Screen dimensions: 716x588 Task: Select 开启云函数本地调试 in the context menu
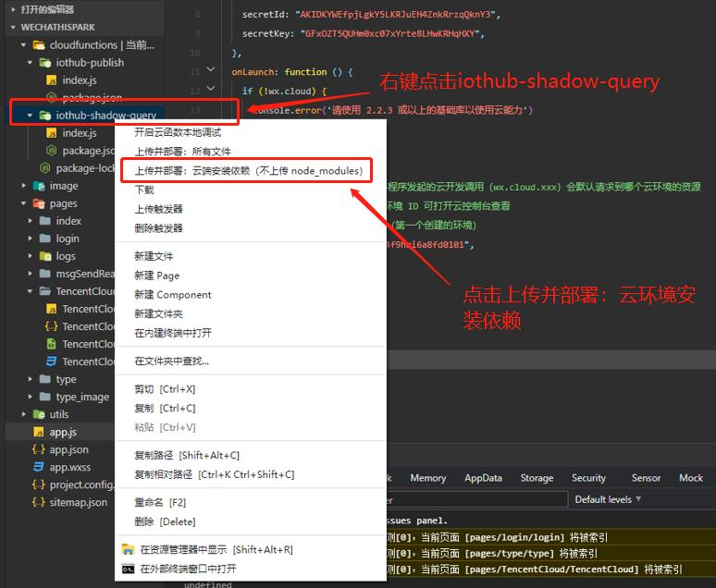click(x=178, y=132)
